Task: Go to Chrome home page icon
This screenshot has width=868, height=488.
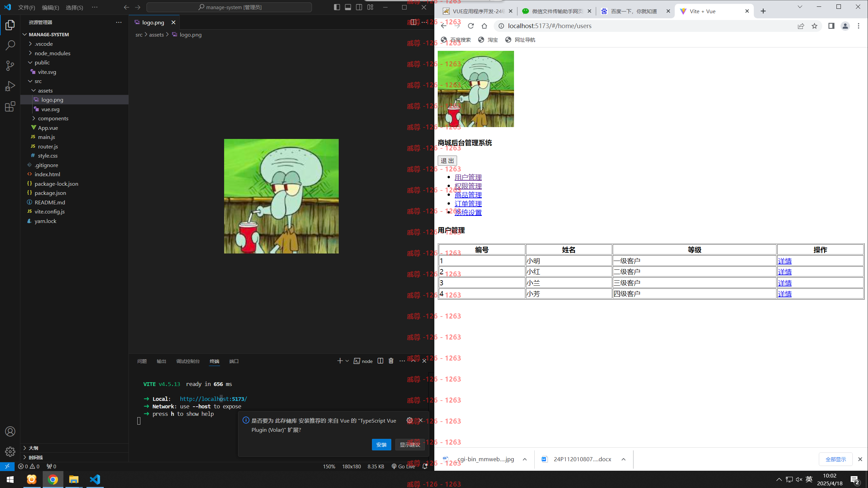Action: click(484, 26)
